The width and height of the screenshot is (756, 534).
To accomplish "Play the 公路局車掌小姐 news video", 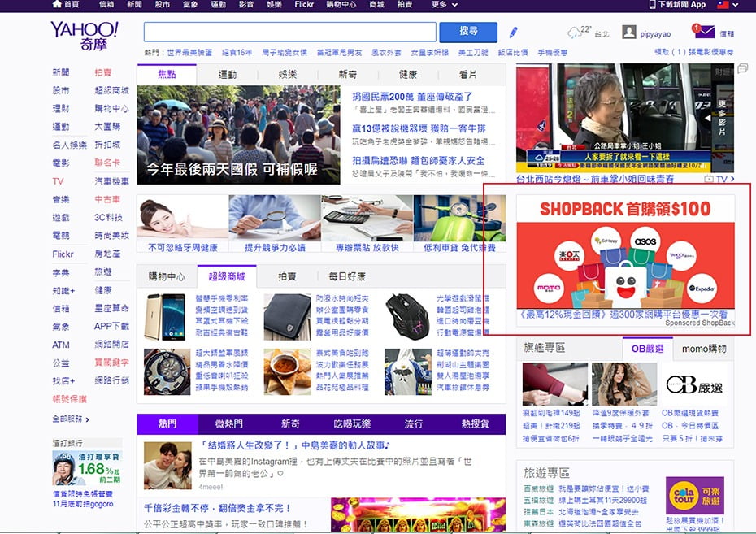I will (x=613, y=118).
